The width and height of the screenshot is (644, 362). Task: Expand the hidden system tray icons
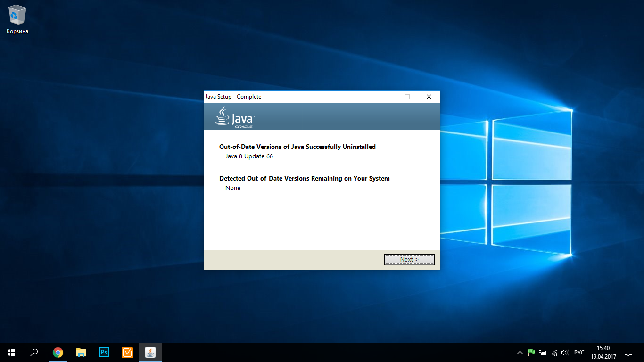520,352
